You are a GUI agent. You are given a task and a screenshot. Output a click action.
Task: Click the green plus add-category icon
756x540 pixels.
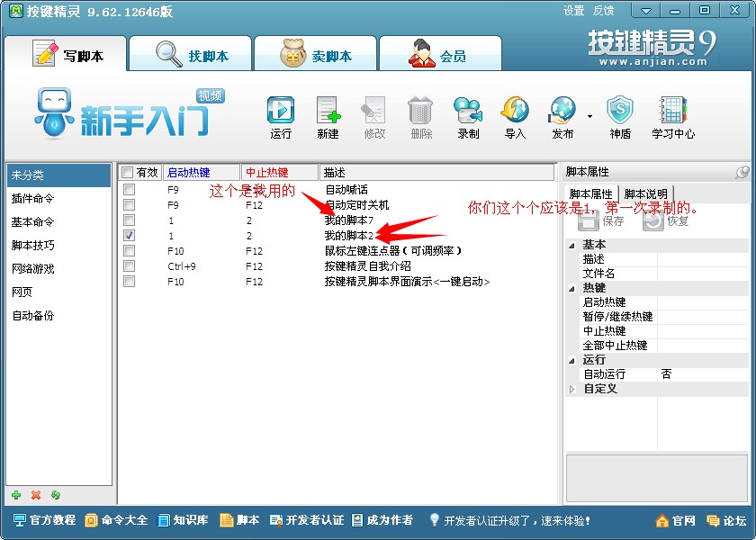point(16,495)
